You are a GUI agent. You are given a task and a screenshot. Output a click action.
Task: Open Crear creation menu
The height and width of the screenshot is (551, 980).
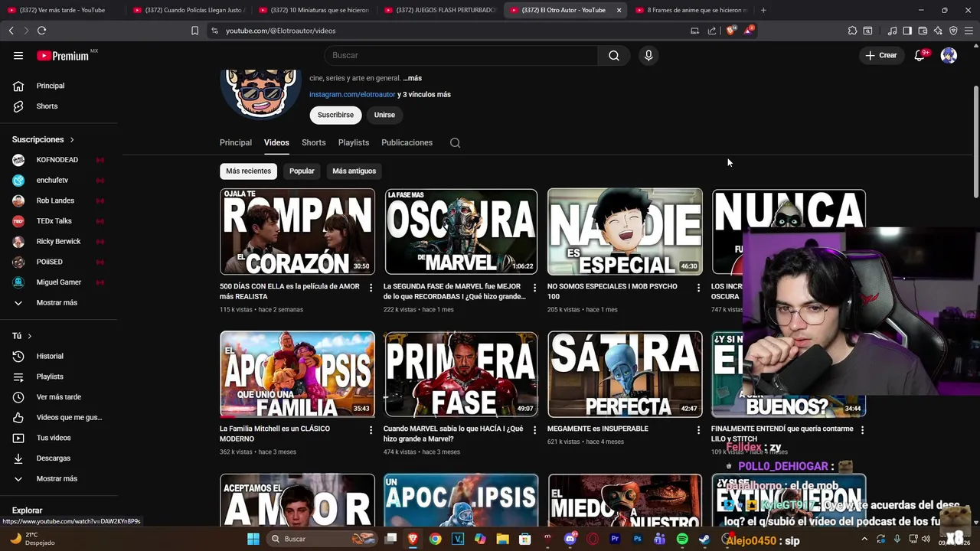[880, 55]
